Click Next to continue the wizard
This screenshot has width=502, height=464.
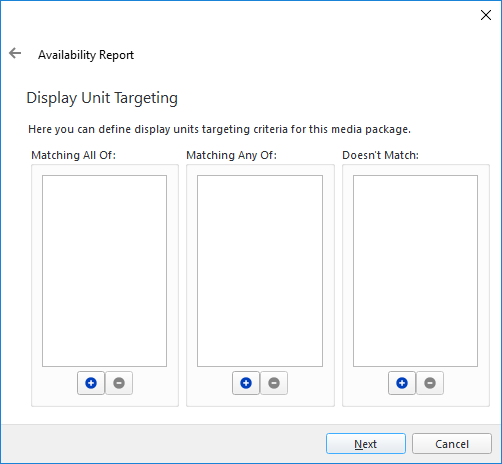[x=366, y=444]
